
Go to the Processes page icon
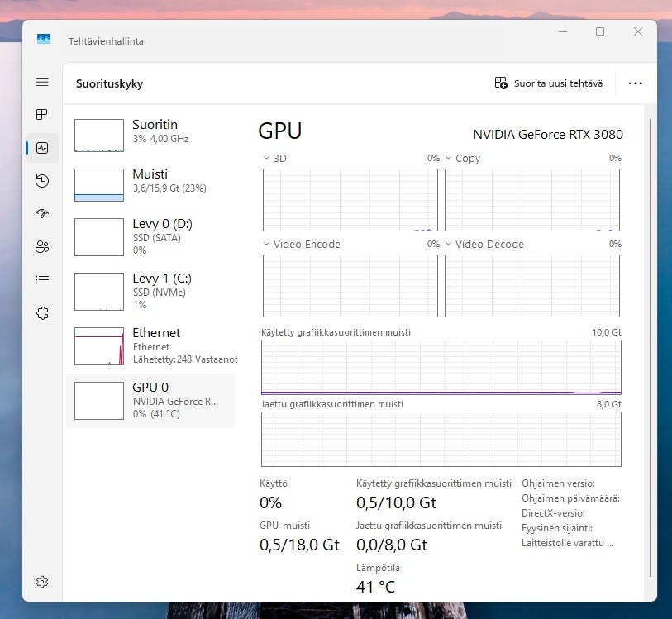click(x=42, y=114)
